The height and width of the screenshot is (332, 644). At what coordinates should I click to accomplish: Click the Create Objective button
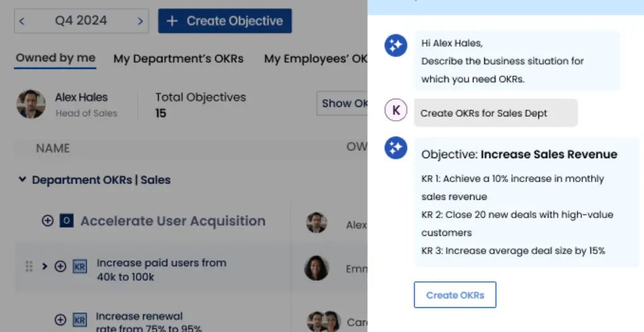[x=224, y=21]
